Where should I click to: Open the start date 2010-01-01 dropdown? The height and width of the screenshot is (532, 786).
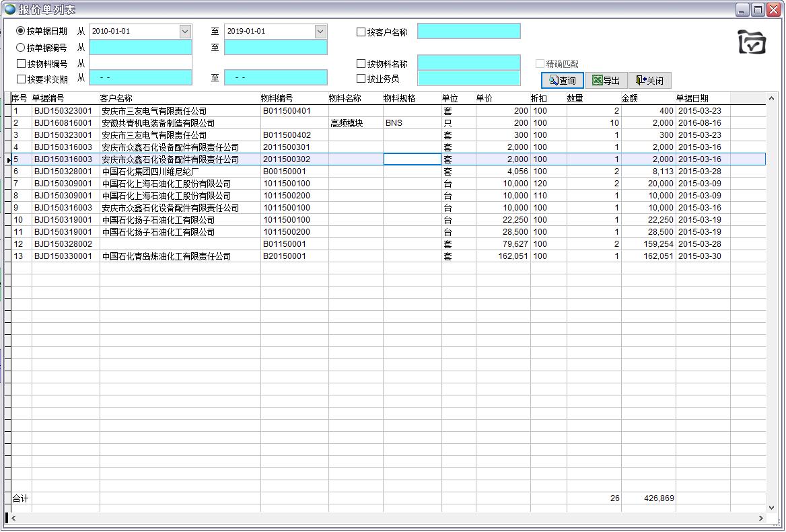click(x=185, y=32)
